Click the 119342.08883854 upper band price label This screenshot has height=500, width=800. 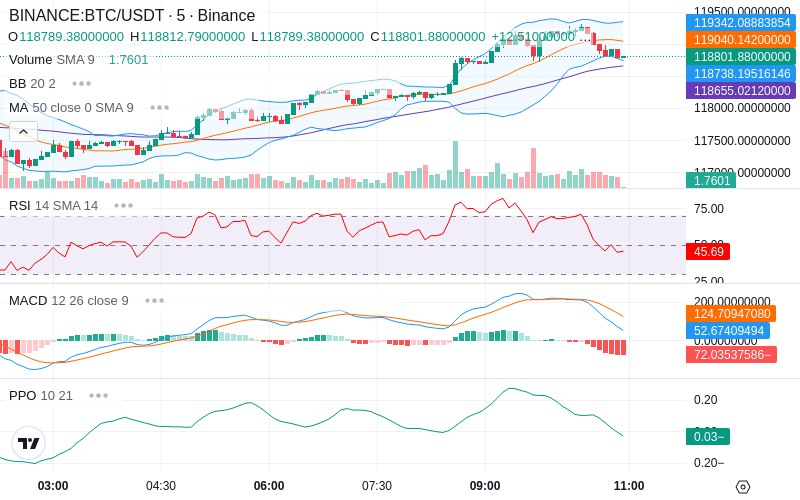click(x=741, y=22)
